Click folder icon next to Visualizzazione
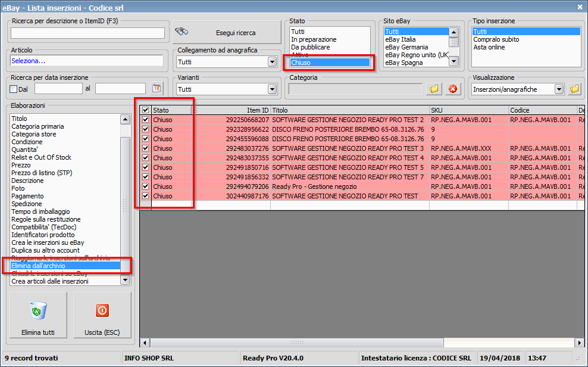This screenshot has width=588, height=367. tap(574, 89)
